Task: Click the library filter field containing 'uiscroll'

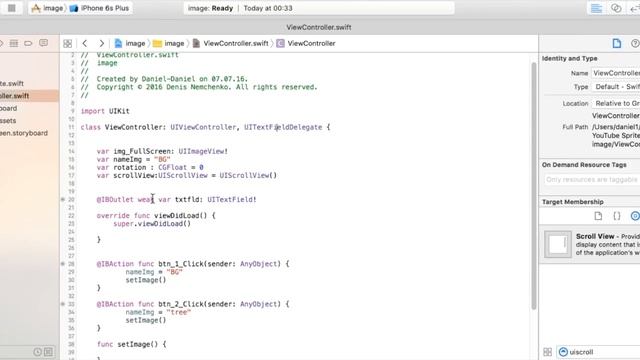Action: (598, 352)
